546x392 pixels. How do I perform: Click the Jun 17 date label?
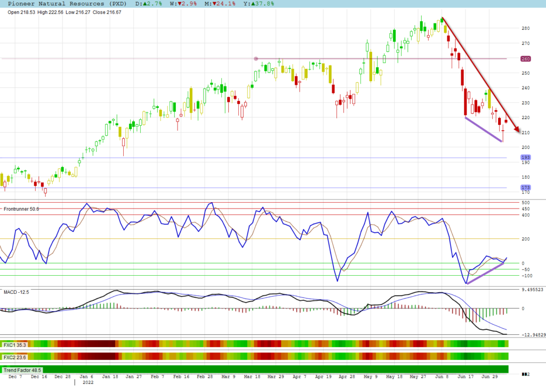(x=465, y=377)
